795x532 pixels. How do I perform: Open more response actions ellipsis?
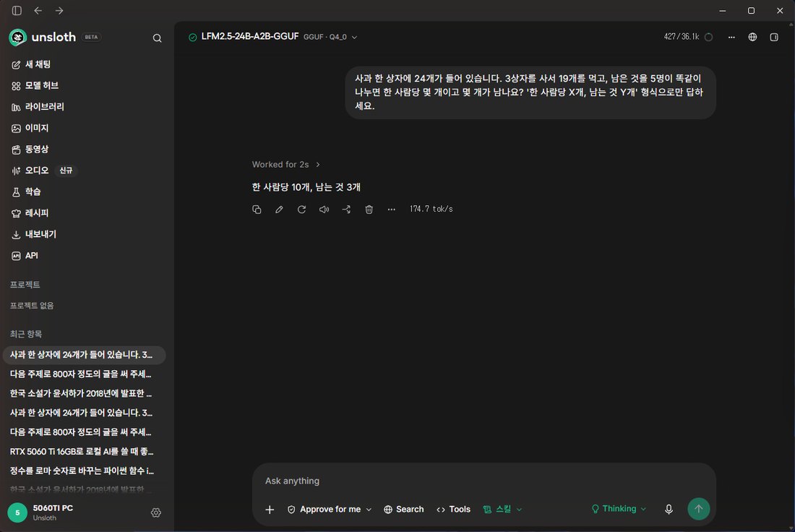click(x=392, y=210)
